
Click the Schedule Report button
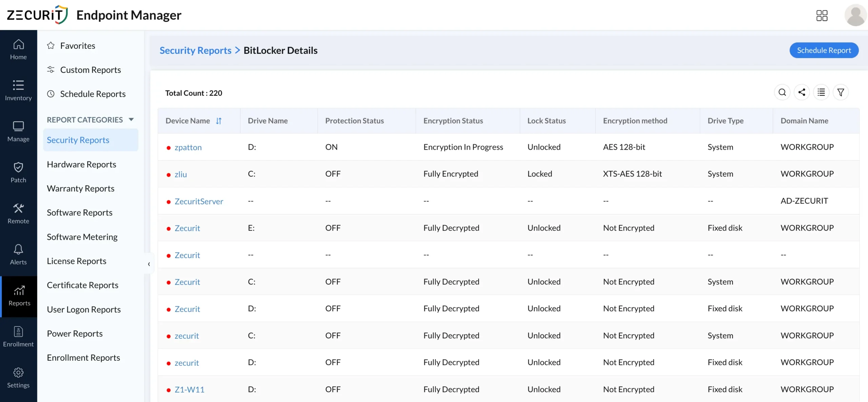click(x=824, y=50)
